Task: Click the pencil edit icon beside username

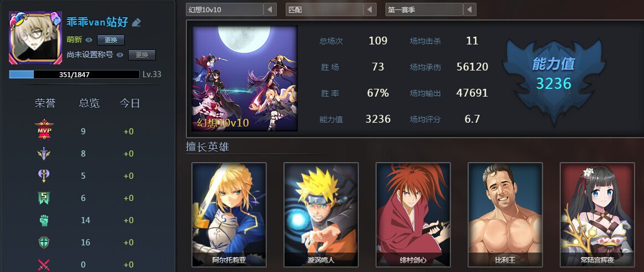Action: (x=136, y=23)
